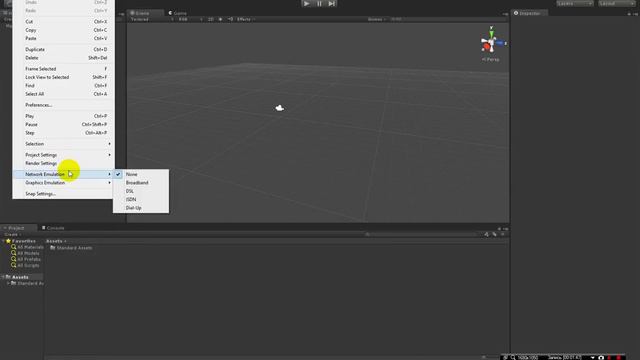The image size is (640, 360).
Task: Choose Paste from the Edit menu
Action: coord(63,38)
